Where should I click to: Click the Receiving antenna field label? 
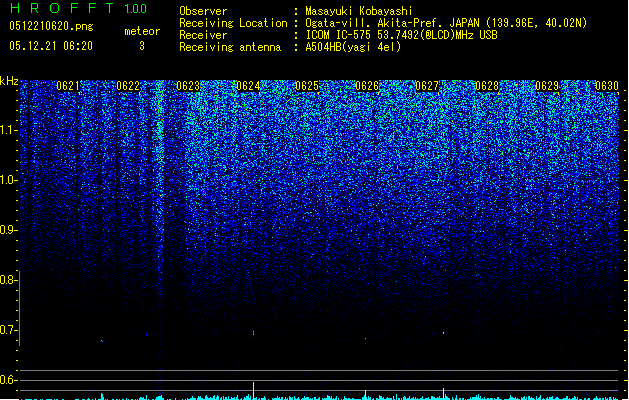click(x=230, y=47)
